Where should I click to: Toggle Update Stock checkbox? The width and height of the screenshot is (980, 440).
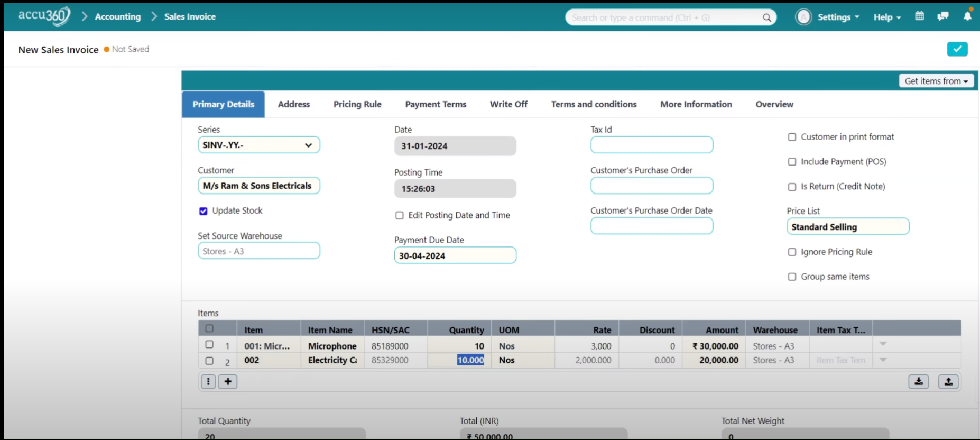(203, 211)
